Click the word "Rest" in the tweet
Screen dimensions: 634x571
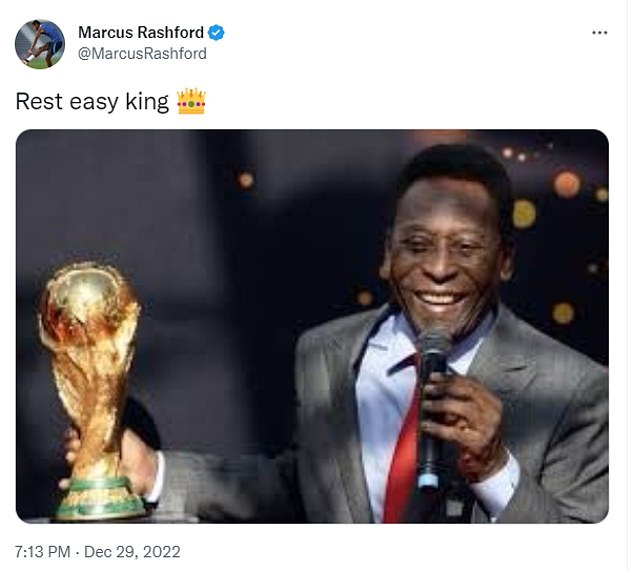coord(36,102)
